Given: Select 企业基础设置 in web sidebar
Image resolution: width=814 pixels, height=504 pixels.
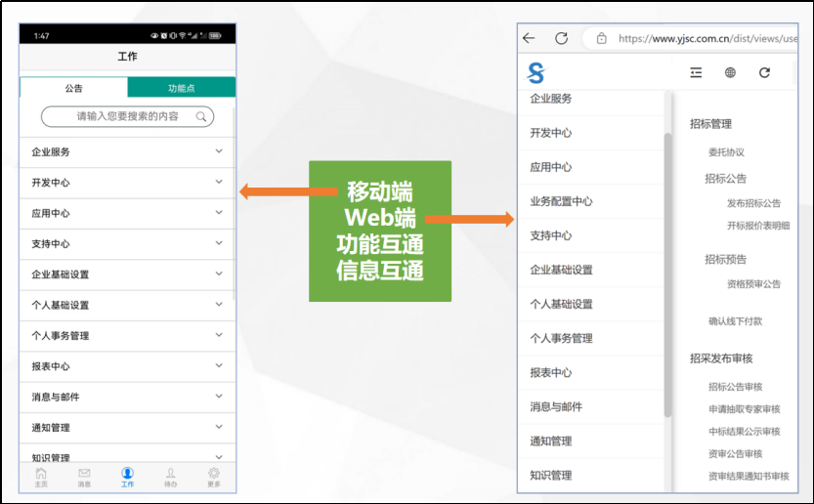Looking at the screenshot, I should click(x=561, y=270).
